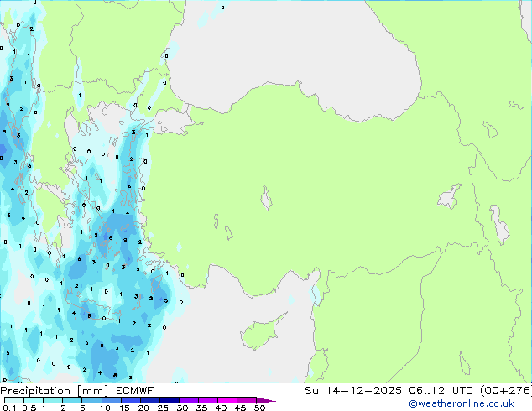Click the 10–15 mm legend color box

point(111,400)
